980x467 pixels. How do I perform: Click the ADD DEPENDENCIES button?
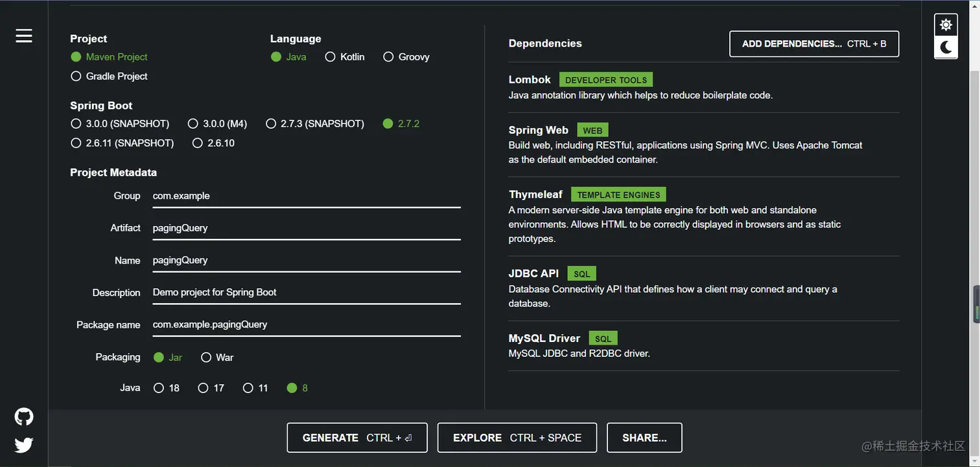pyautogui.click(x=814, y=44)
